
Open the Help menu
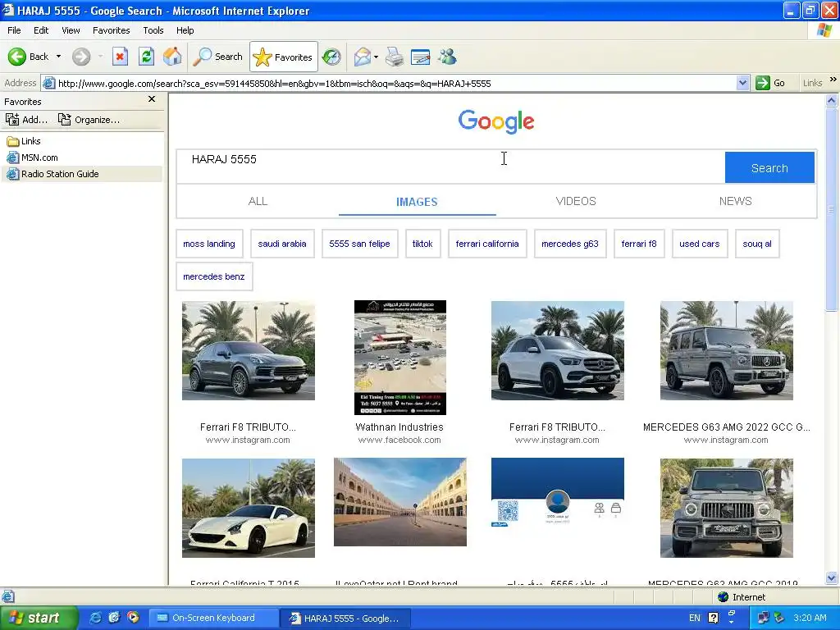coord(185,30)
